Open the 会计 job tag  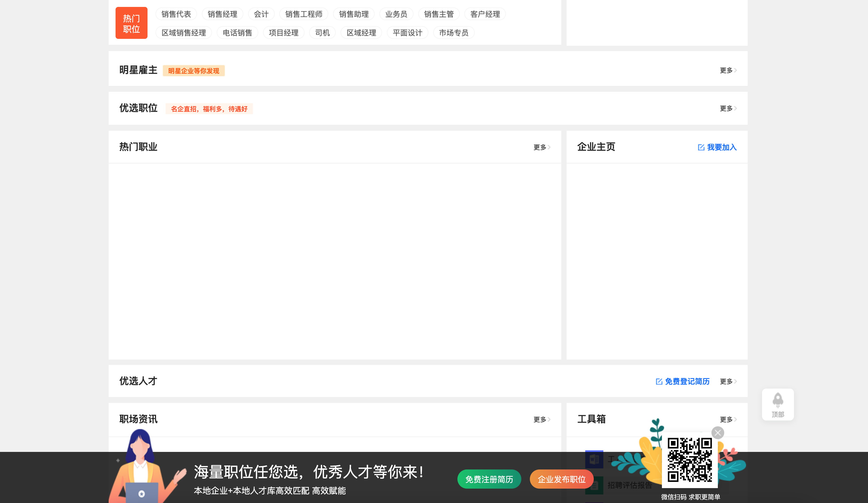tap(261, 14)
